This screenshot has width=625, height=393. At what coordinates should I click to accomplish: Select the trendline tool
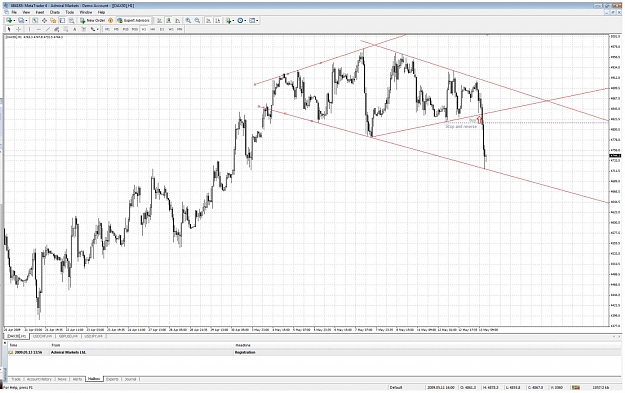[48, 29]
